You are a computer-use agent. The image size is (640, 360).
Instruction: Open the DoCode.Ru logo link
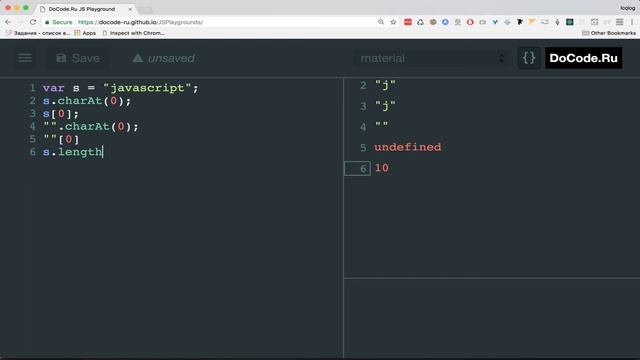click(x=584, y=58)
